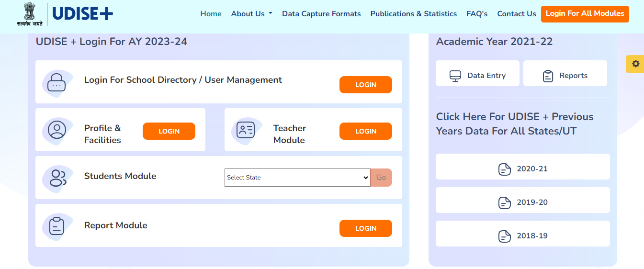Open the FAQ's page

pos(477,14)
